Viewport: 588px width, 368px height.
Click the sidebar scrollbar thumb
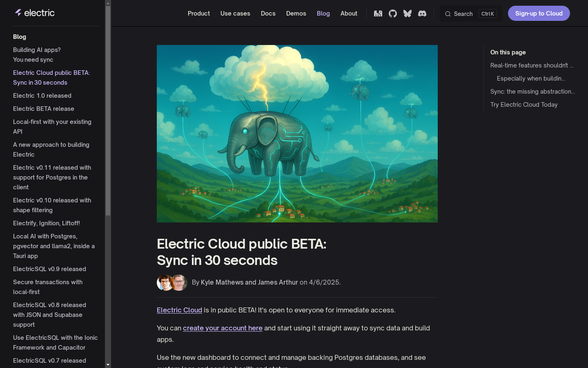click(x=108, y=110)
